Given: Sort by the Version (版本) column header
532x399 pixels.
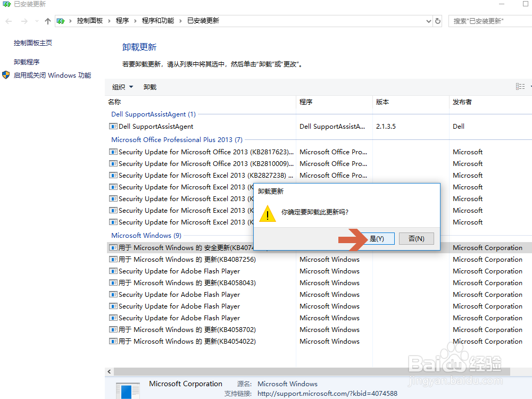Looking at the screenshot, I should [x=411, y=102].
